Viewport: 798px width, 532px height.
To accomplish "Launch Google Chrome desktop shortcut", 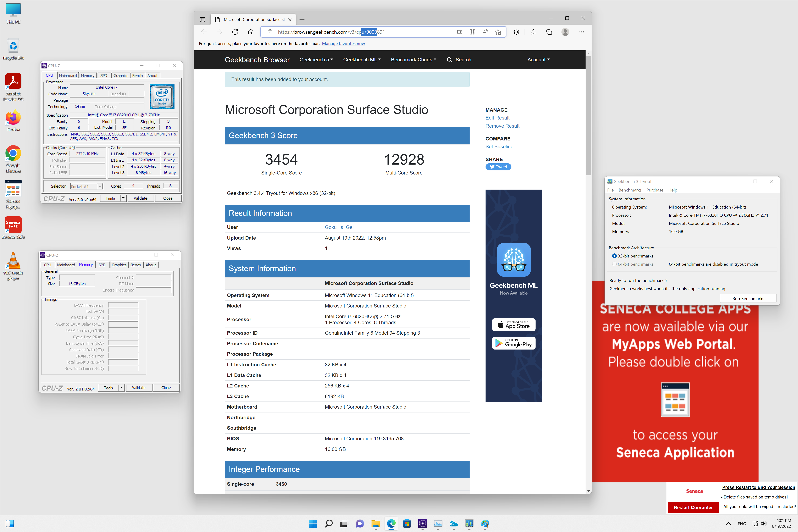I will [13, 159].
